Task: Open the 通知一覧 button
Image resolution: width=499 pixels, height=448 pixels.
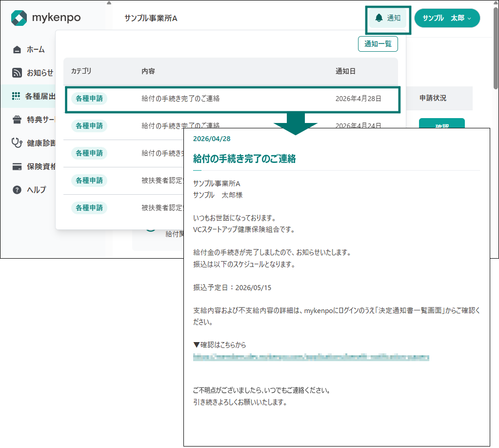Action: 378,44
